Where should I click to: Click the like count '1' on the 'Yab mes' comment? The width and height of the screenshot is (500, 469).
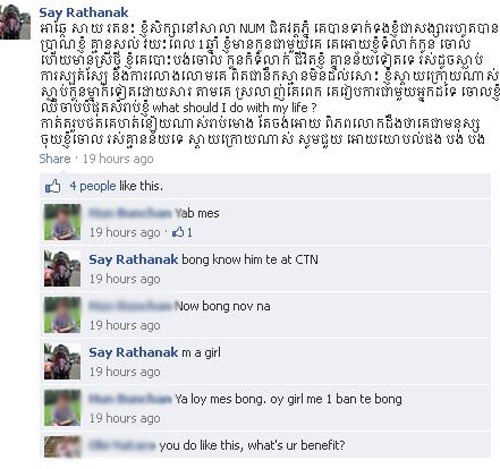189,232
